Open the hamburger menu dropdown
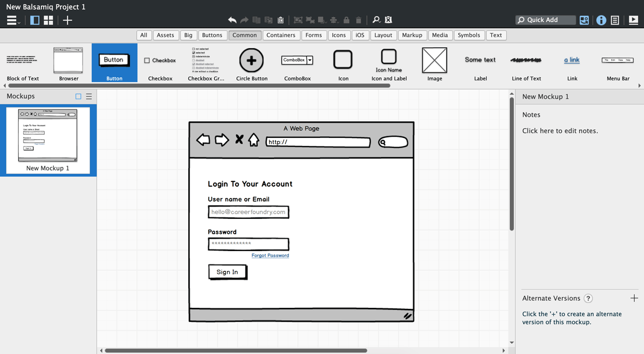Image resolution: width=644 pixels, height=354 pixels. pyautogui.click(x=12, y=20)
